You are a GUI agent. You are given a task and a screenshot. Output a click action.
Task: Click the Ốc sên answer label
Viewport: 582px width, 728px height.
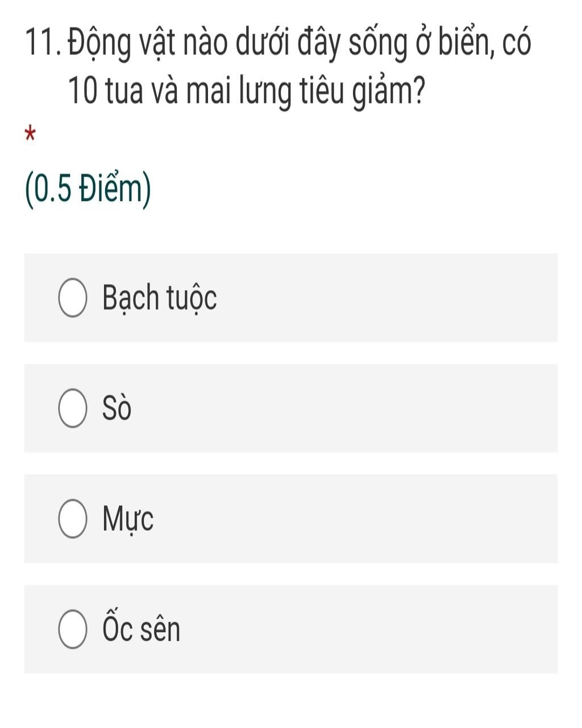[x=141, y=627]
